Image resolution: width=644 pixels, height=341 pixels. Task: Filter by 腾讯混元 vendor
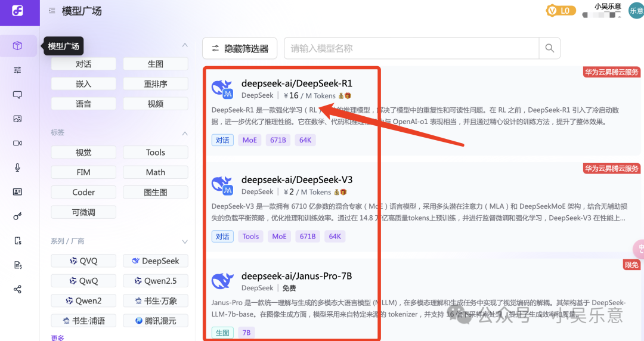155,321
